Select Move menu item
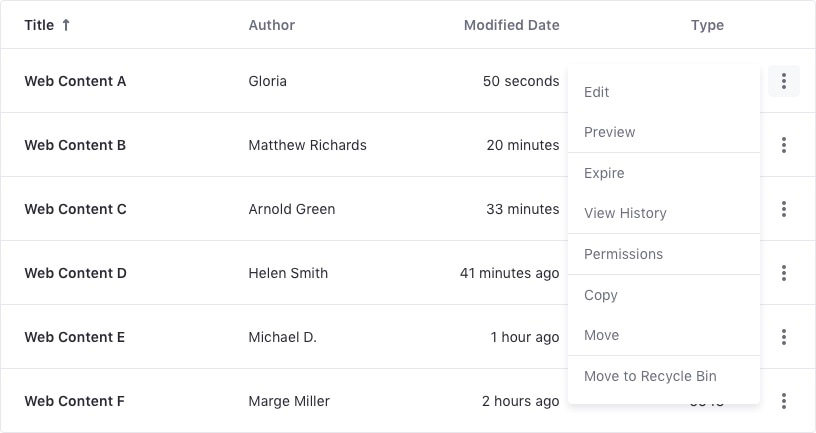Viewport: 816px width, 433px height. pos(602,335)
